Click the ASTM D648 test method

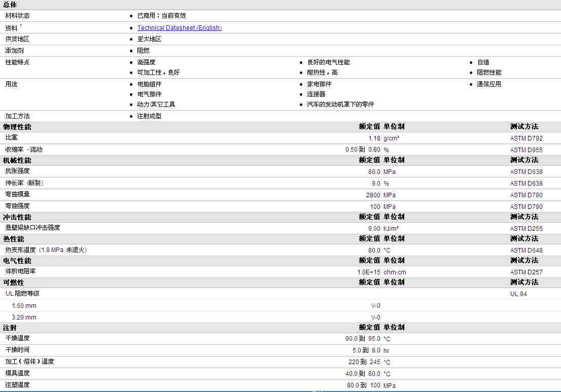click(527, 251)
